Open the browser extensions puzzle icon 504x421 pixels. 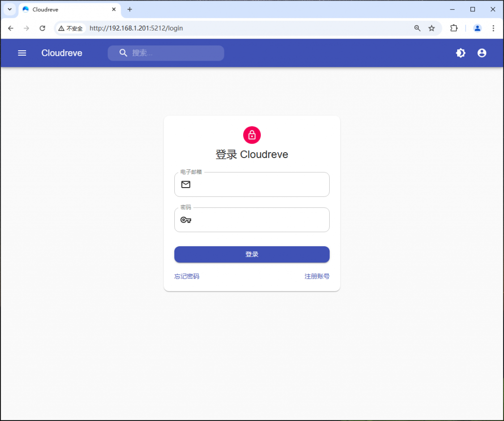453,28
